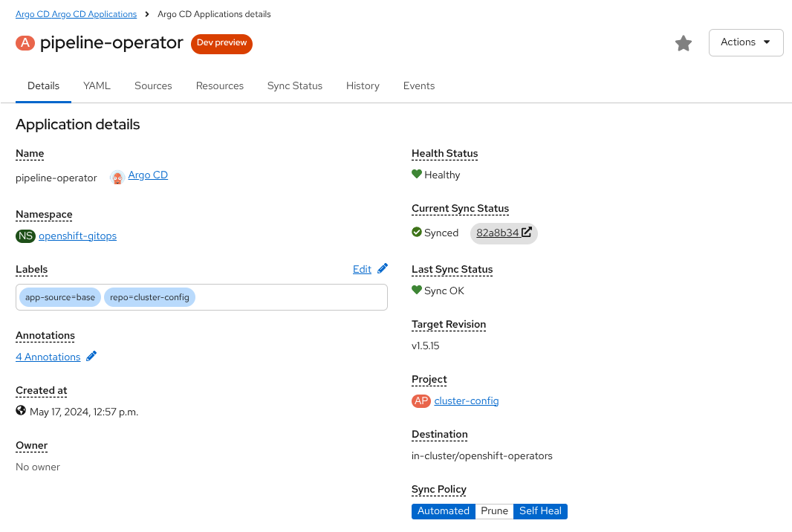Open the cluster-config project link
Image resolution: width=792 pixels, height=532 pixels.
click(467, 401)
